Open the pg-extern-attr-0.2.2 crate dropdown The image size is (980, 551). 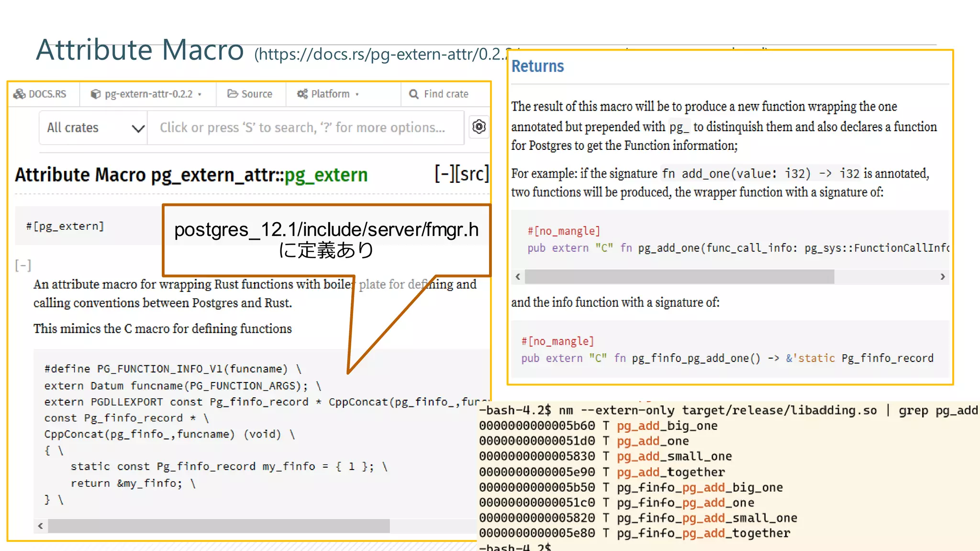(146, 94)
